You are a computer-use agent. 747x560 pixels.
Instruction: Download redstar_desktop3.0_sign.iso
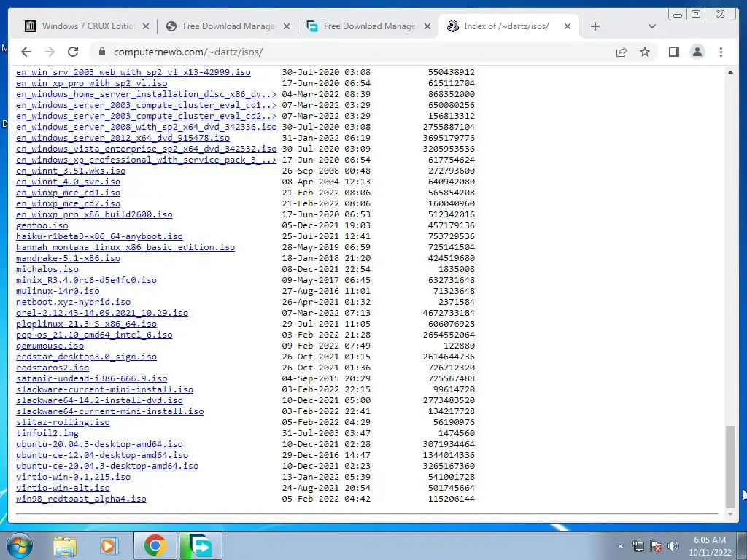click(86, 357)
